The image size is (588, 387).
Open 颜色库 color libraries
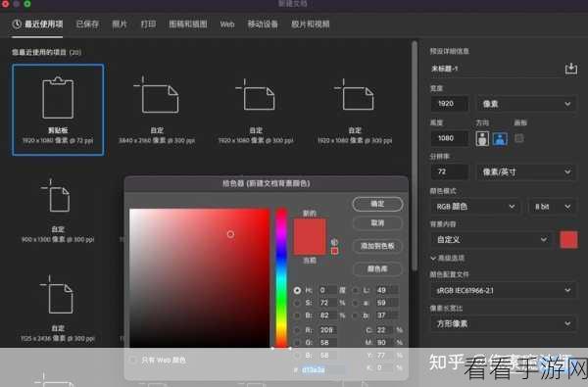click(x=377, y=268)
